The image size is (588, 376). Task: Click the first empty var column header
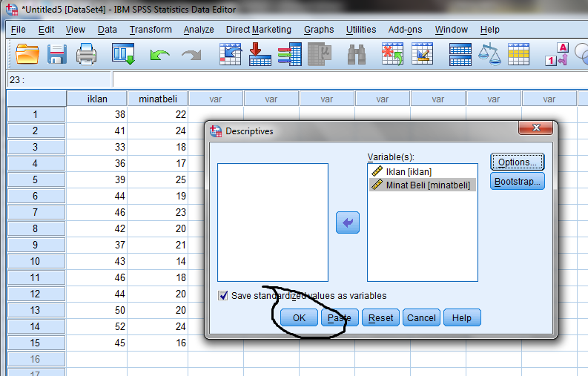tap(216, 99)
